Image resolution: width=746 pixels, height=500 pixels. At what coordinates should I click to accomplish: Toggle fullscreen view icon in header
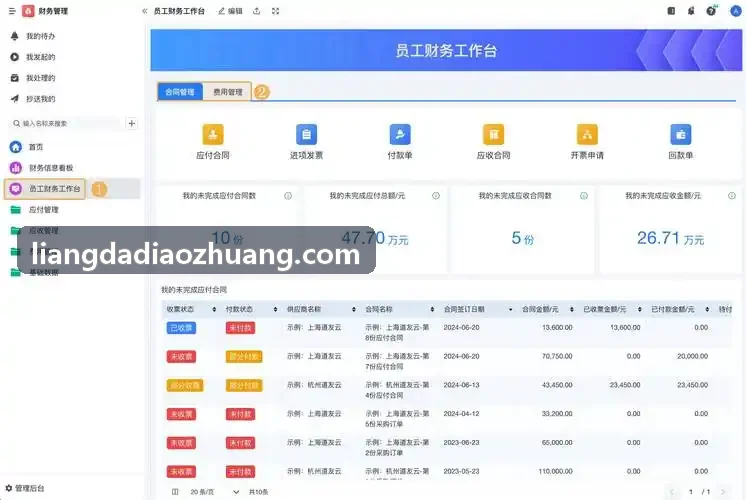point(275,11)
